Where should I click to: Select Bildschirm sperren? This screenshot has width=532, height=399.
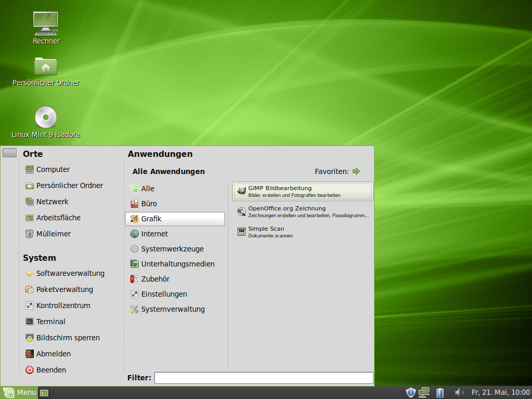(x=68, y=337)
